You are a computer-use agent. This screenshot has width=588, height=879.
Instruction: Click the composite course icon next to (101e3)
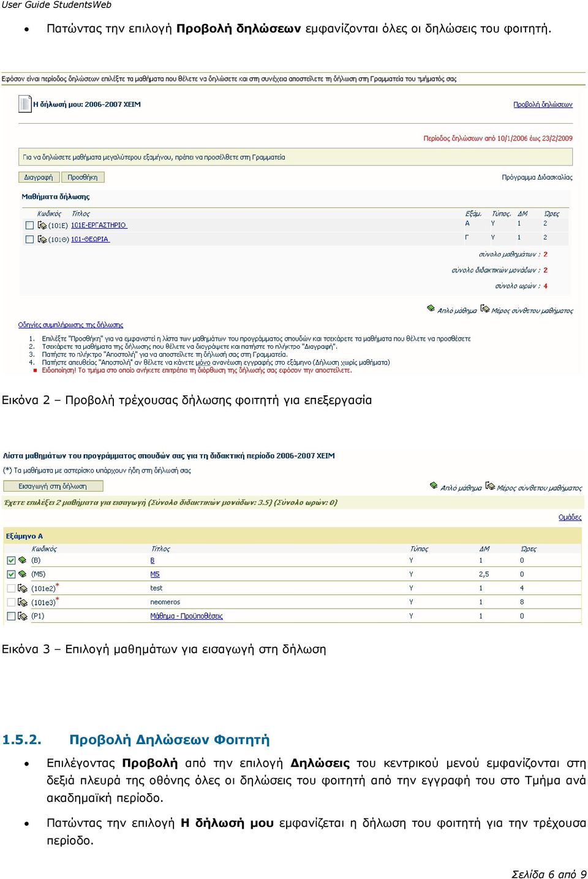23,603
